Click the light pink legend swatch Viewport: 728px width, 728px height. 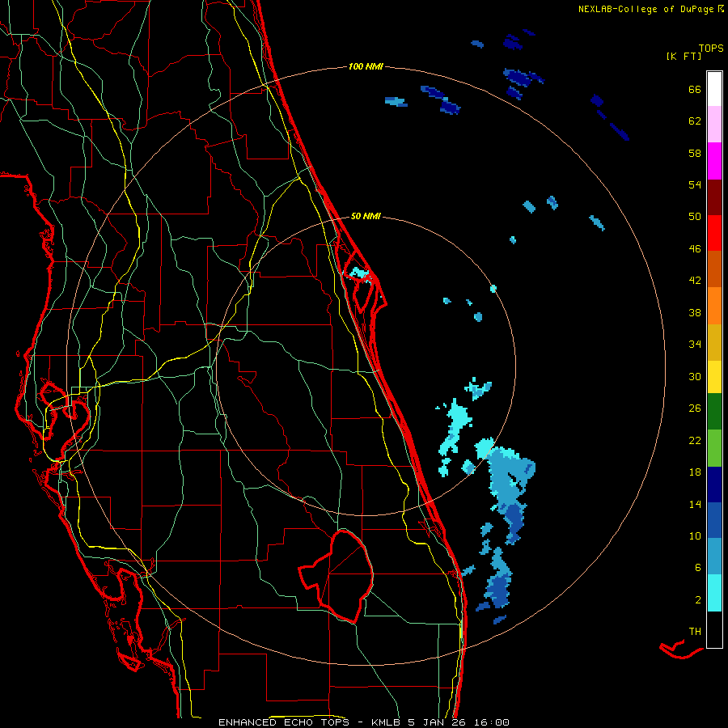[x=714, y=125]
